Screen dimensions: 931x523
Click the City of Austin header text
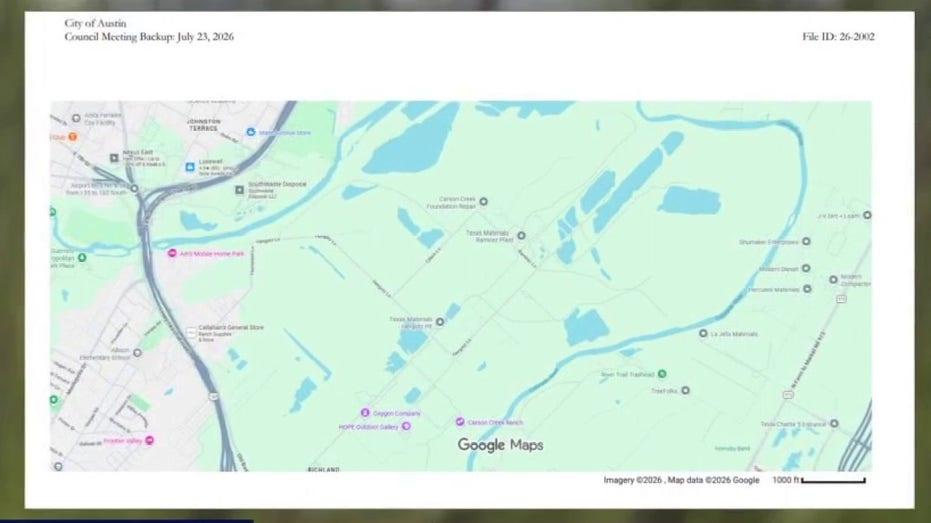(95, 23)
